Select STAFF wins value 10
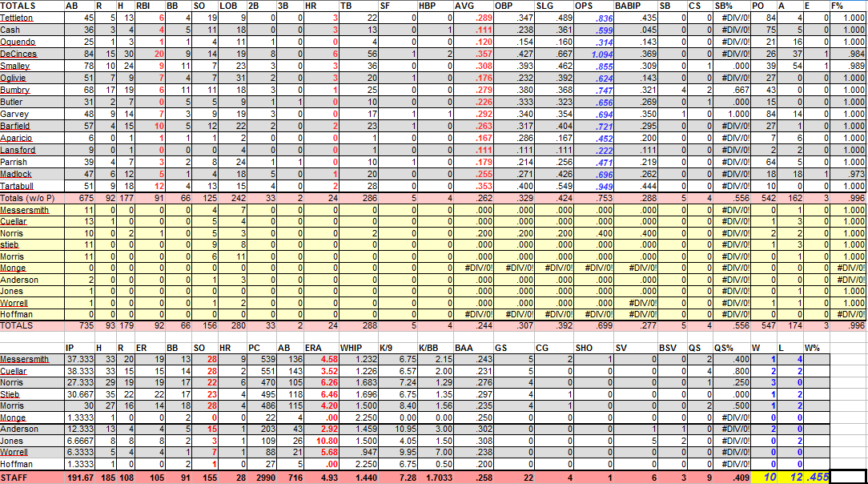 (764, 478)
